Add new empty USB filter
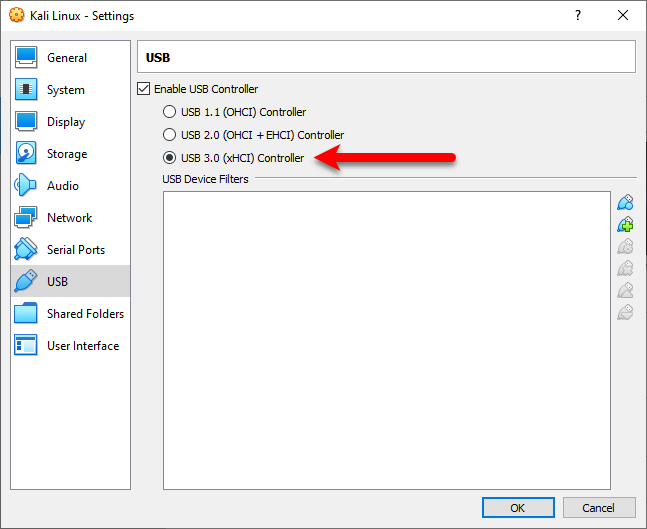Screen dimensions: 647x529 click(x=626, y=203)
